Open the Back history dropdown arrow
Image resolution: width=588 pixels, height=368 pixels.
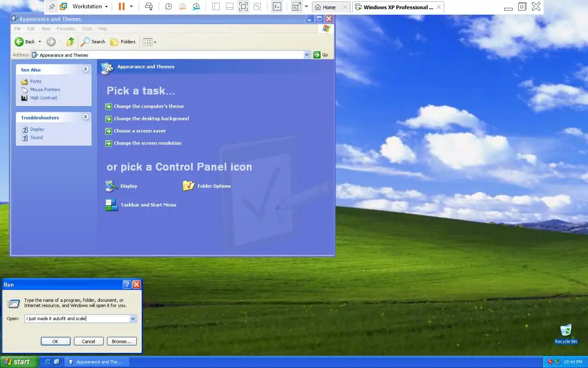40,42
